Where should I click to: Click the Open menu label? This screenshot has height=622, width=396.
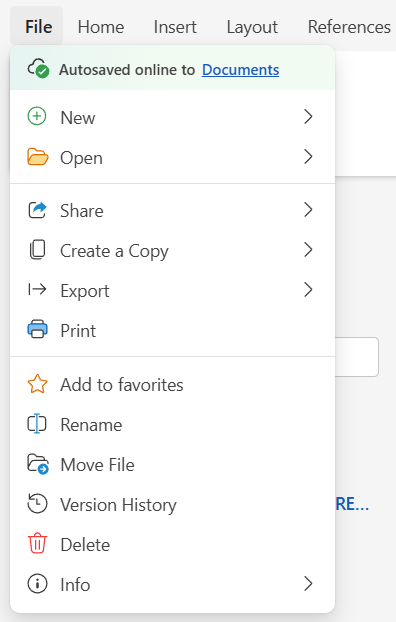pyautogui.click(x=81, y=158)
